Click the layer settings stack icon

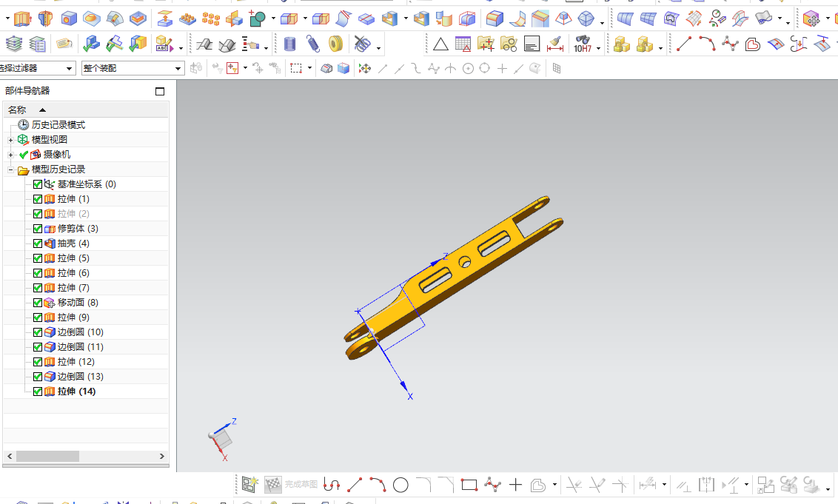click(14, 43)
